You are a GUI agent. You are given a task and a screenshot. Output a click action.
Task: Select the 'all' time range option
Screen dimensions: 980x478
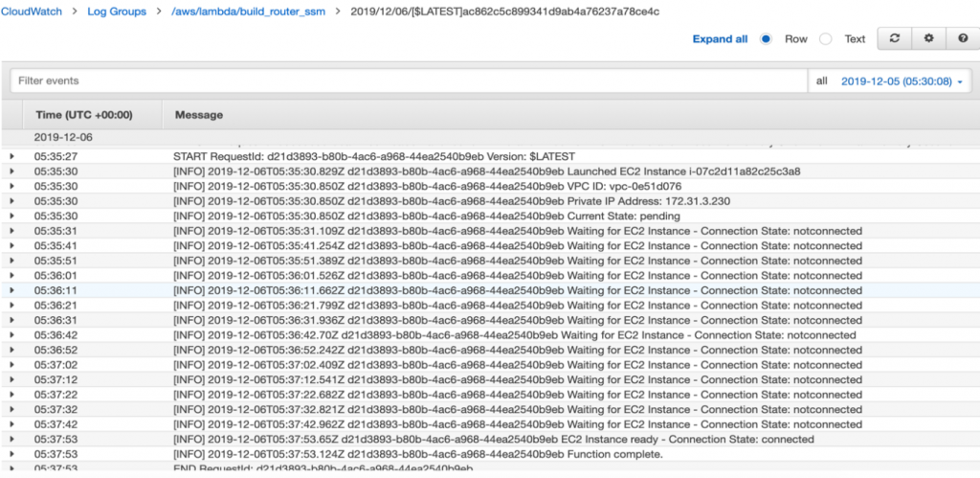(x=822, y=81)
